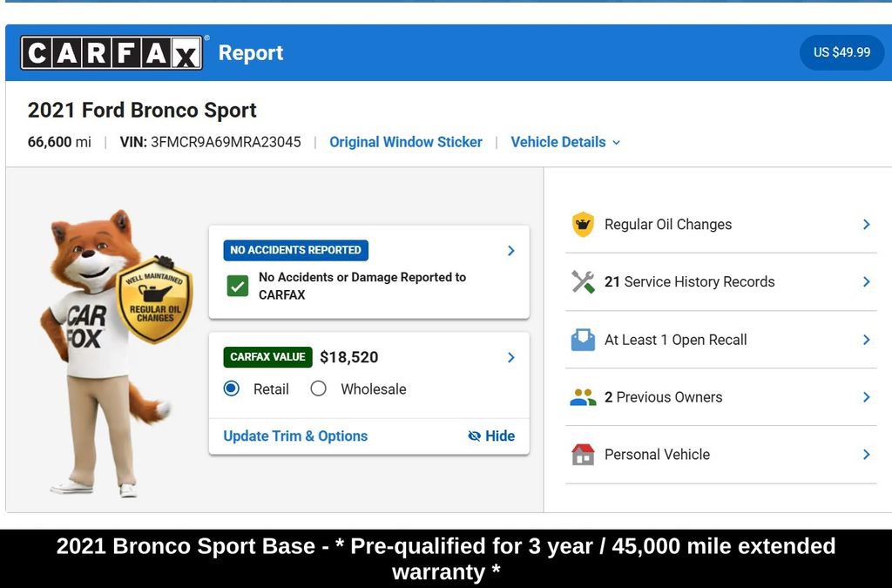The image size is (892, 588).
Task: Hide the CARFAX value card
Action: click(491, 436)
